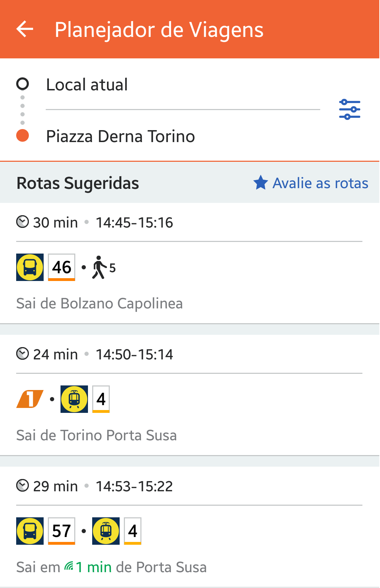Image resolution: width=380 pixels, height=588 pixels.
Task: Tap the live 1 min departure indicator
Action: pyautogui.click(x=88, y=567)
